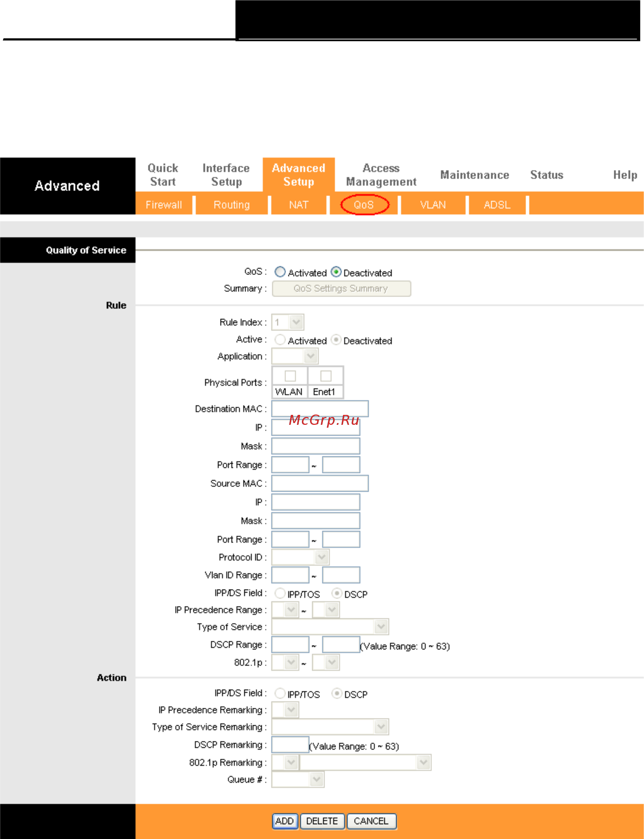Viewport: 644px width, 839px height.
Task: Open the NAT submenu
Action: click(299, 205)
